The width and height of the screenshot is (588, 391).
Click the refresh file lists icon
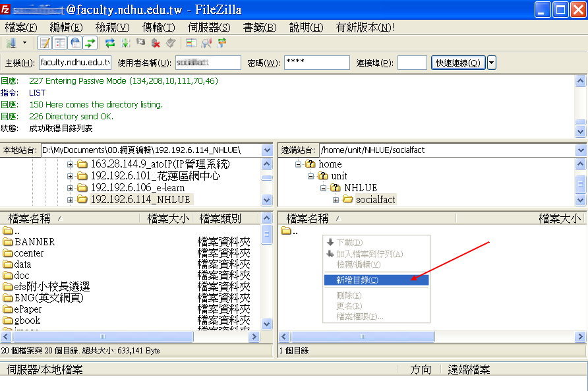[109, 43]
